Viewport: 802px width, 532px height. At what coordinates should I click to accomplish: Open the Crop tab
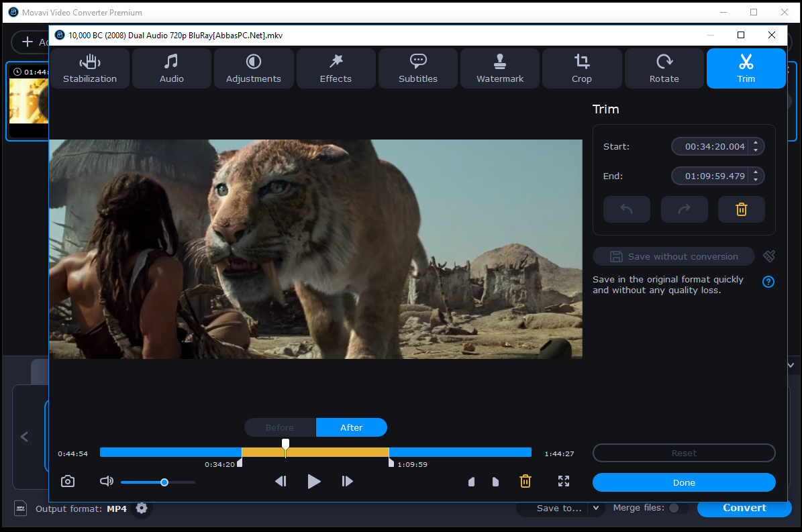tap(582, 68)
